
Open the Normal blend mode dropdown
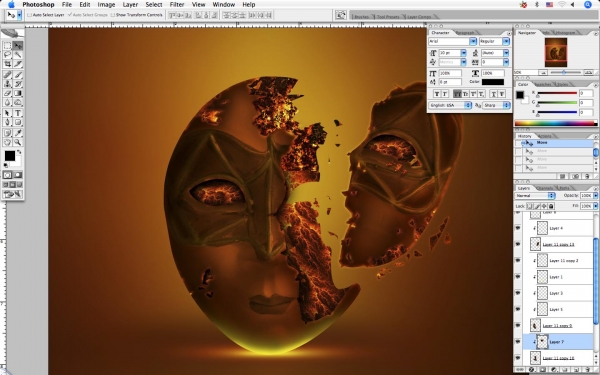click(x=535, y=196)
